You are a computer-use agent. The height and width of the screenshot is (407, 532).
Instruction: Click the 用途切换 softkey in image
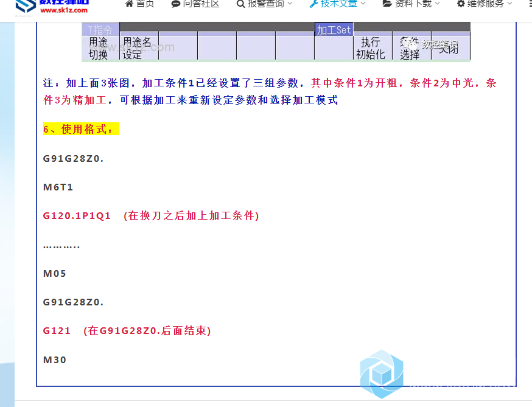[100, 48]
